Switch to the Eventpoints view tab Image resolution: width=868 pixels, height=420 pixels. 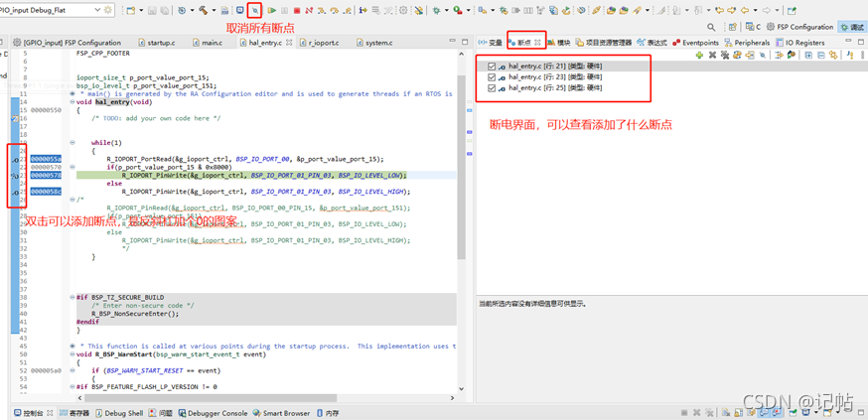coord(695,43)
